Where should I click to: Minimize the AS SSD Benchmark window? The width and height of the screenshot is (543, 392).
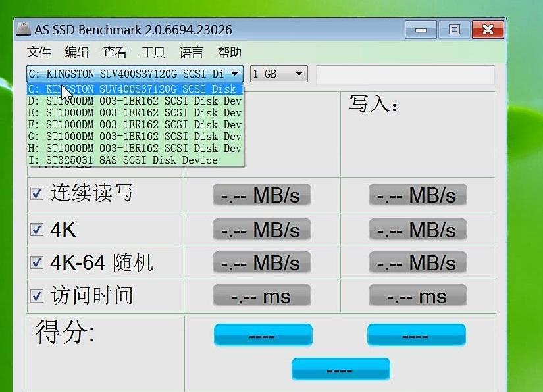(421, 30)
